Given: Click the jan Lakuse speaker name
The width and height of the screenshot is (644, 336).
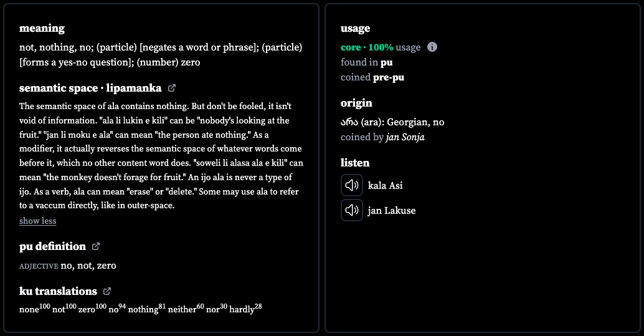Looking at the screenshot, I should click(x=391, y=211).
